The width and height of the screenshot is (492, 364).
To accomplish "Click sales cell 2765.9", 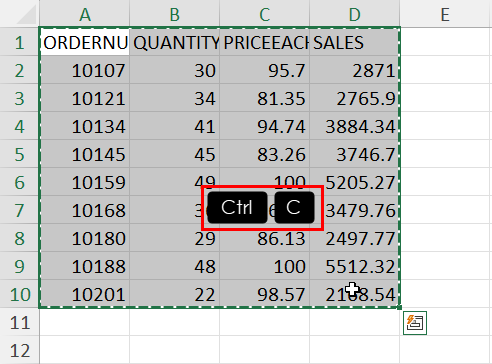I will pos(355,98).
